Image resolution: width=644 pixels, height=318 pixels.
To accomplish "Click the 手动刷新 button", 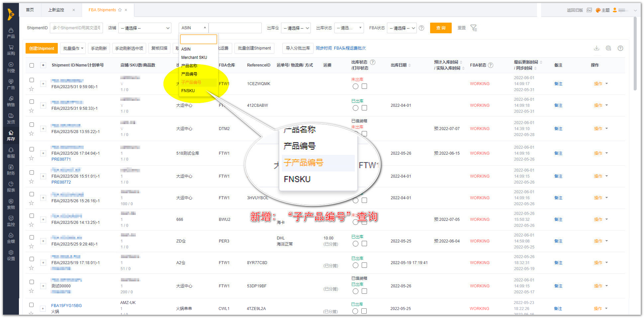I will tap(99, 49).
